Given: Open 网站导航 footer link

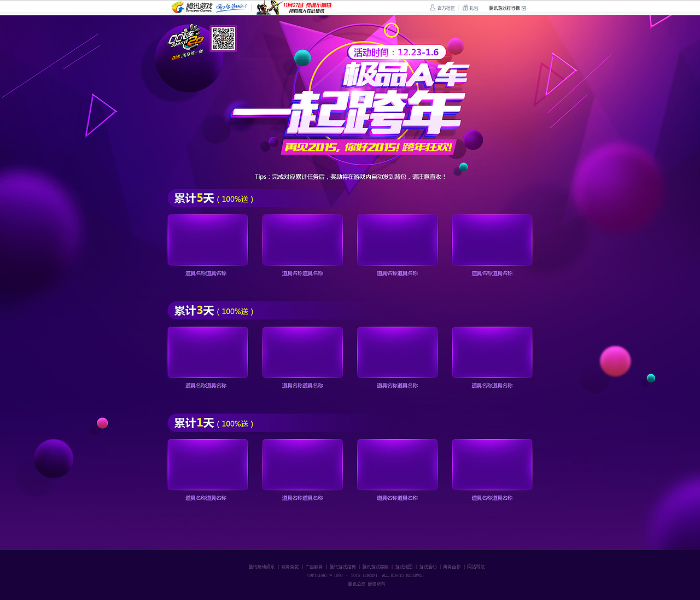Looking at the screenshot, I should tap(476, 567).
